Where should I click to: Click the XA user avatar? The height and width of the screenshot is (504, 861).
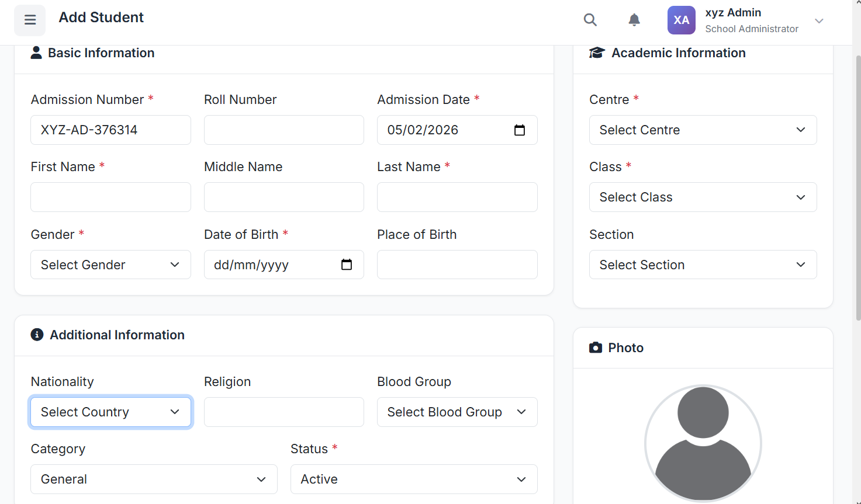click(682, 20)
